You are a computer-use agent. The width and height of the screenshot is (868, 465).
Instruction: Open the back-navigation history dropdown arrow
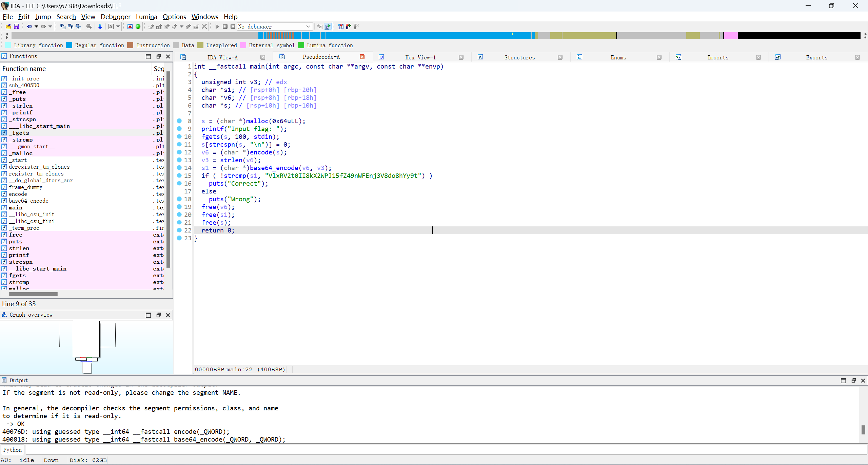(x=36, y=26)
